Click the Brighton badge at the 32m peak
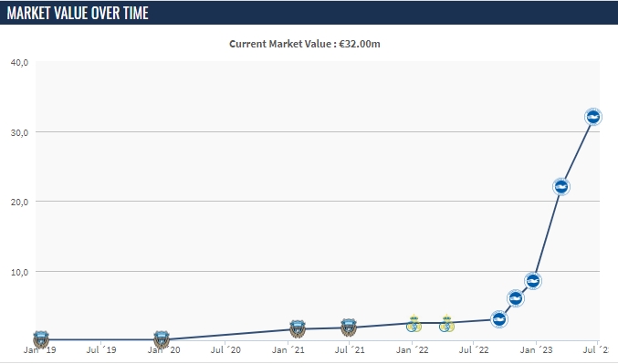The width and height of the screenshot is (618, 364). (x=592, y=117)
